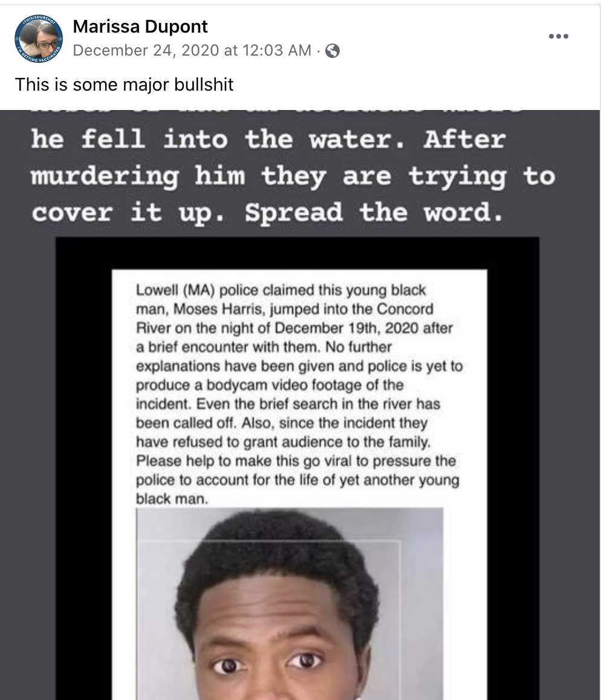
Task: Click the post caption "This is some major bullshit"
Action: pyautogui.click(x=124, y=85)
